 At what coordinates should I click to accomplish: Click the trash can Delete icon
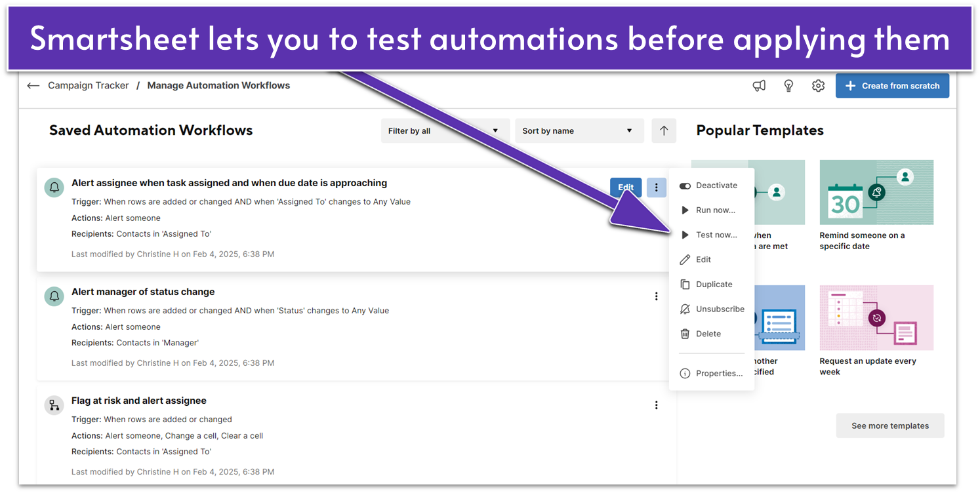[685, 334]
